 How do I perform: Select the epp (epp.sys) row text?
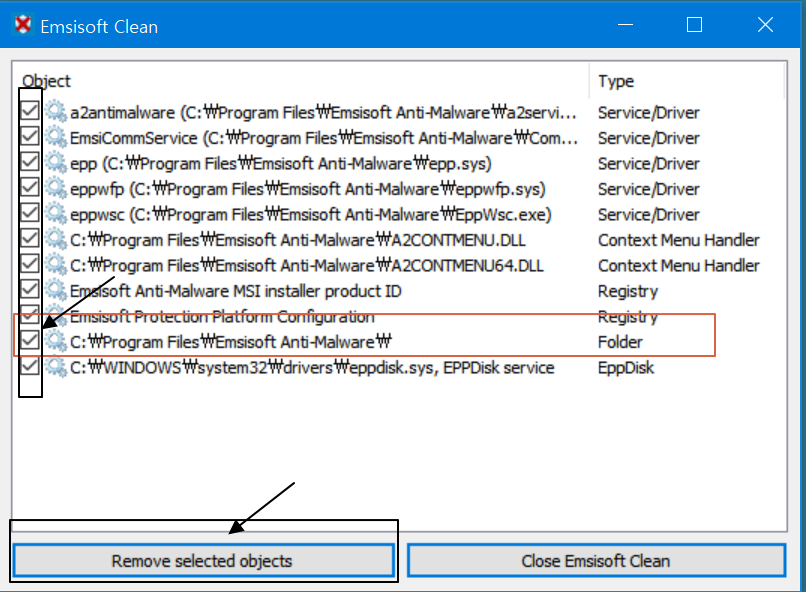[281, 164]
